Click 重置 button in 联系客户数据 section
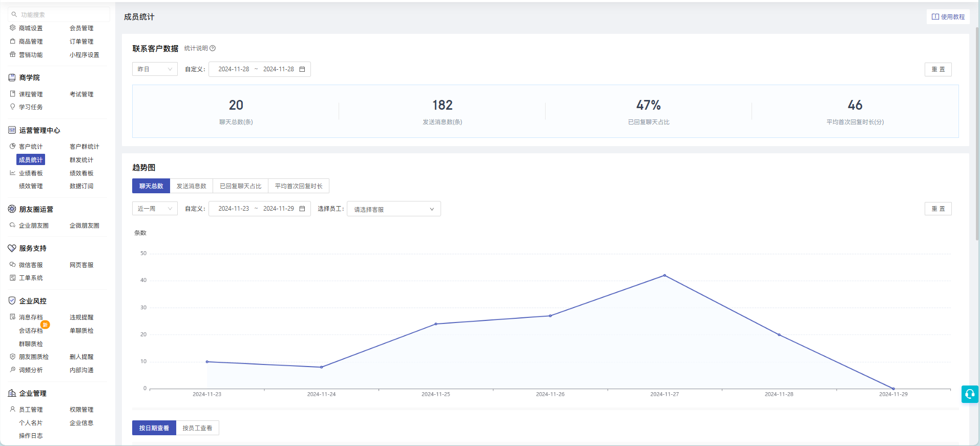This screenshot has height=446, width=980. 938,69
